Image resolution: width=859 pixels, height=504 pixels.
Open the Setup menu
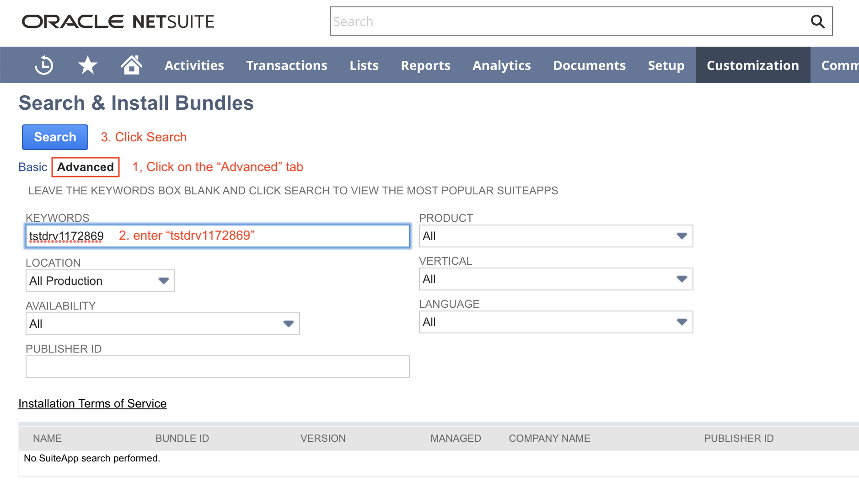click(666, 65)
